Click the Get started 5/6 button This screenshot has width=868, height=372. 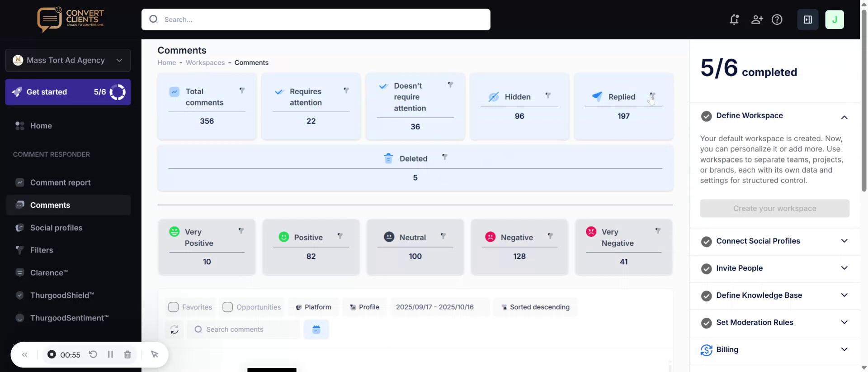[68, 92]
